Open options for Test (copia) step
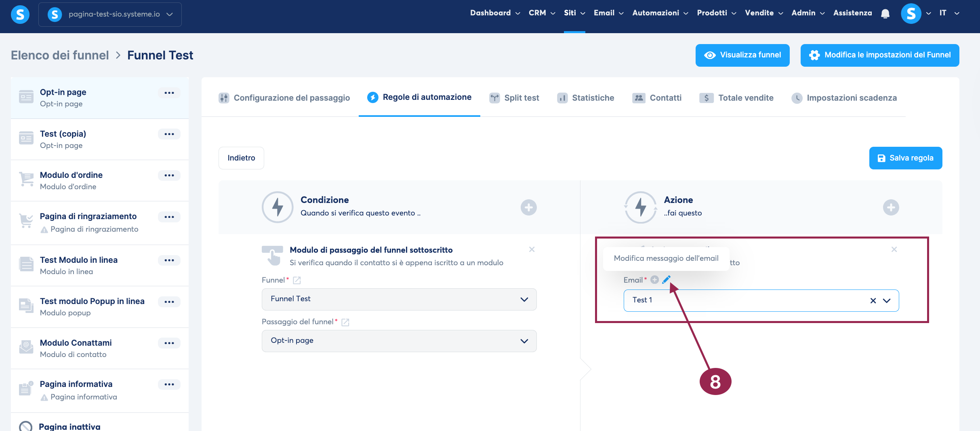This screenshot has width=980, height=431. click(x=169, y=134)
